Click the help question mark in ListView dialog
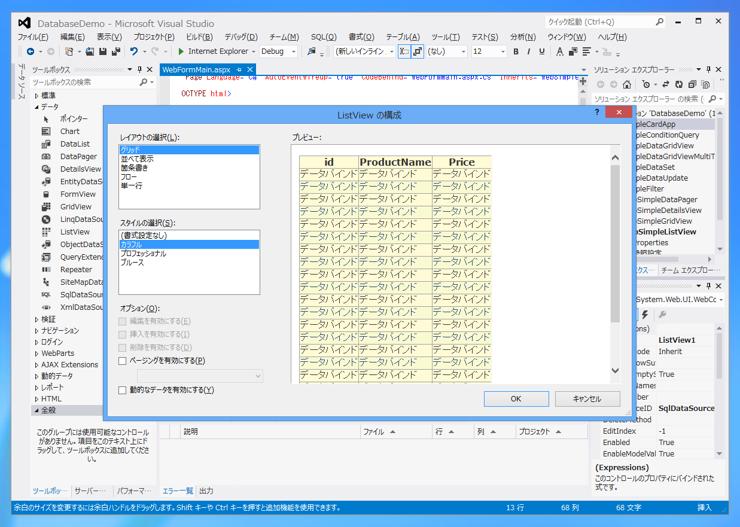Image resolution: width=740 pixels, height=527 pixels. tap(597, 112)
